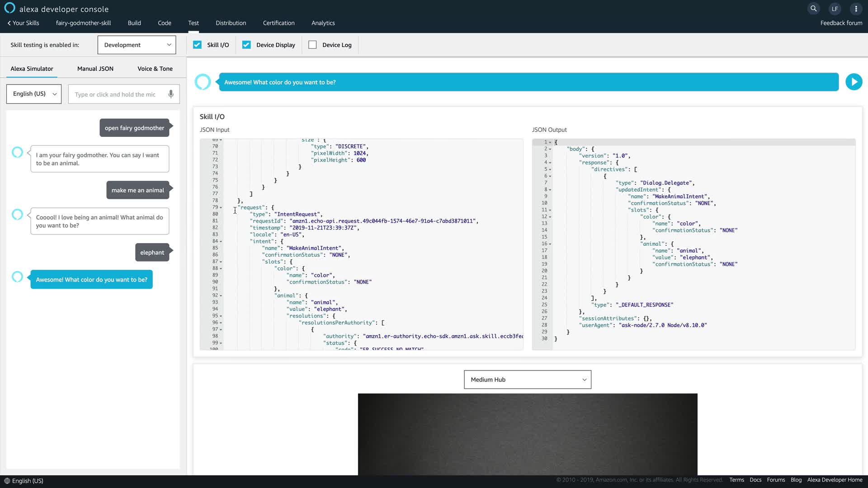Expand the Medium Hub device dropdown
The width and height of the screenshot is (868, 488).
tap(527, 380)
